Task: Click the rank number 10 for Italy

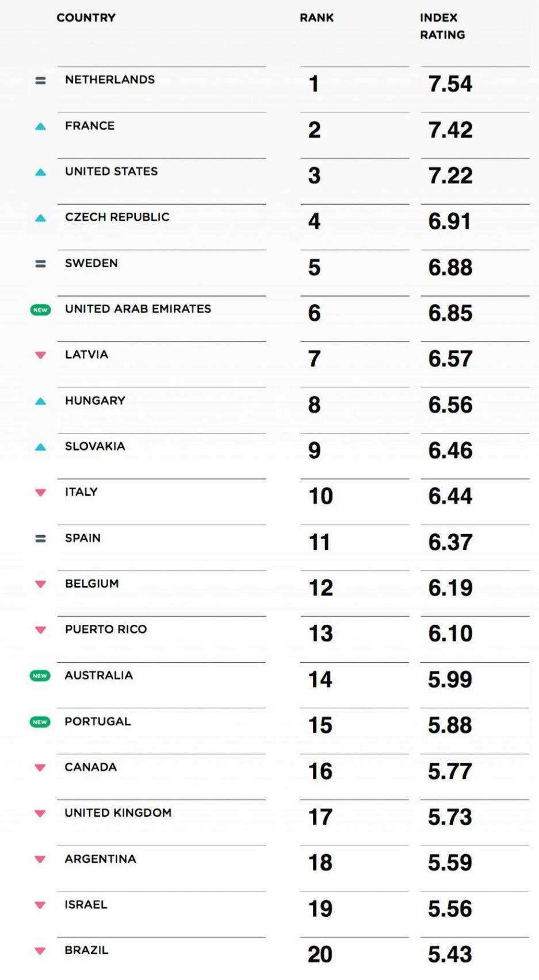Action: [320, 496]
